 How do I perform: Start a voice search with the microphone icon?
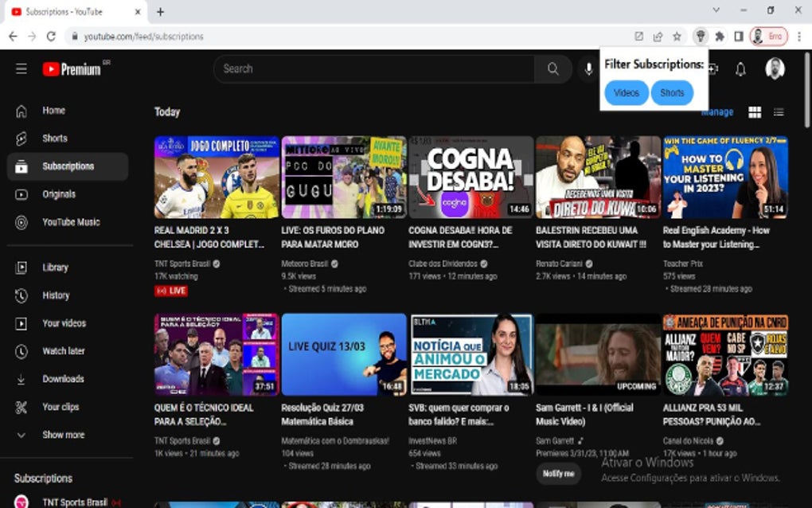tap(587, 68)
